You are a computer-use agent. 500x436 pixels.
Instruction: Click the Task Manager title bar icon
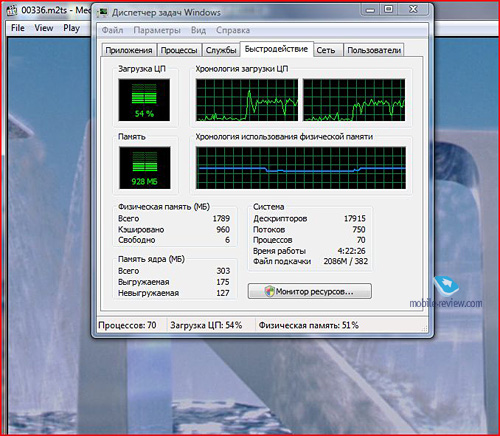click(x=103, y=13)
